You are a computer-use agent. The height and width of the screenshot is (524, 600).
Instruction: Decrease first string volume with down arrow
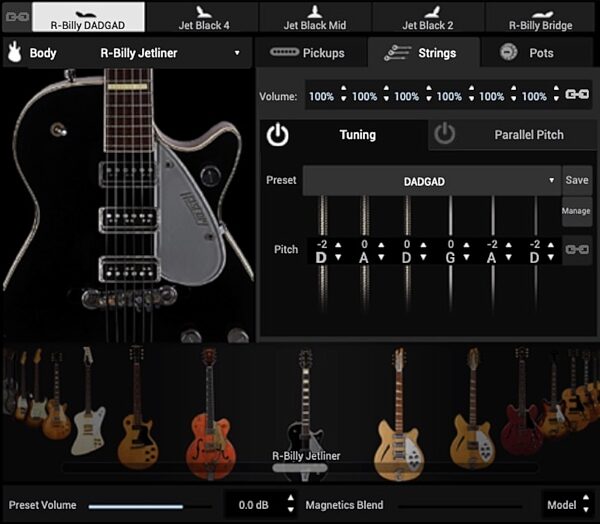click(x=343, y=99)
